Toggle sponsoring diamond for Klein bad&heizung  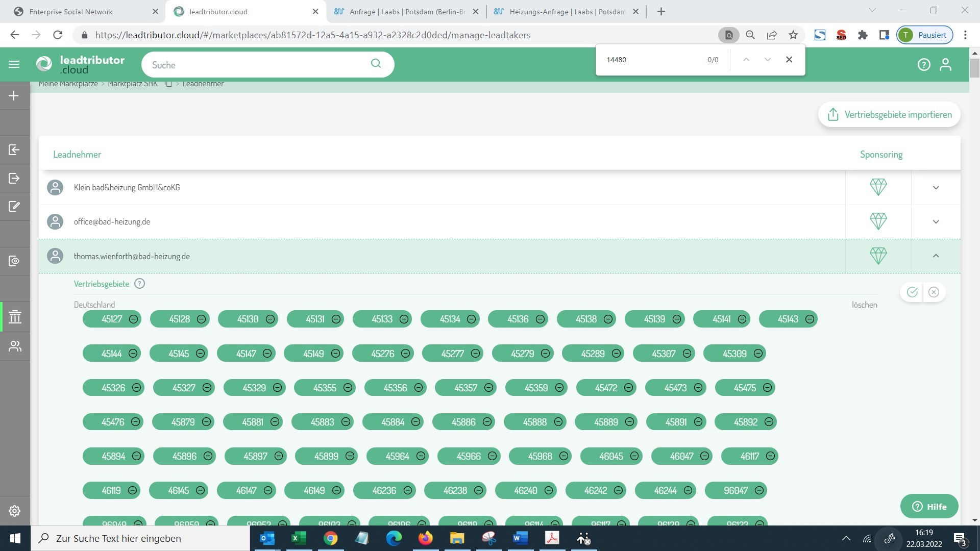tap(878, 187)
